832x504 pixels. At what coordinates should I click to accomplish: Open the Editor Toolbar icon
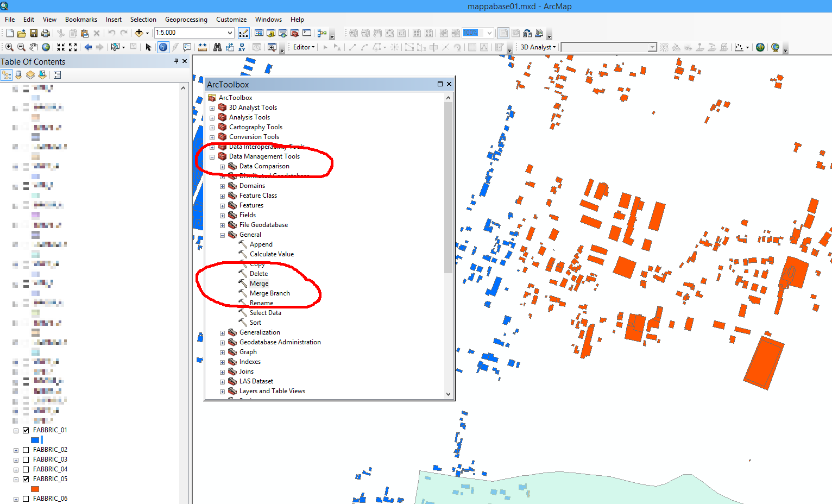244,33
